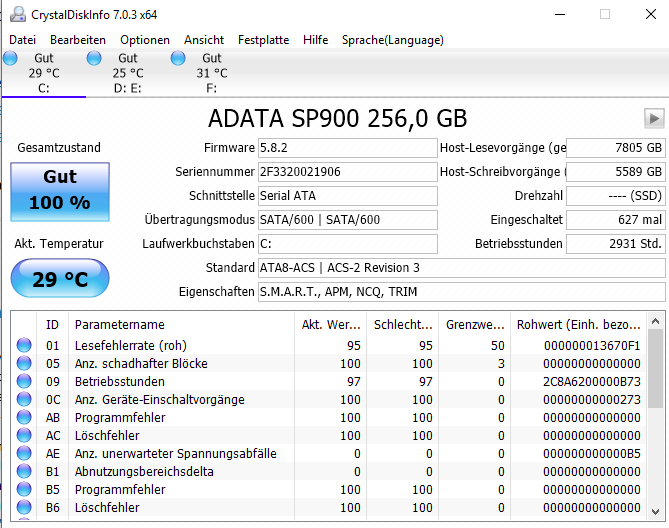Click status orb for Anz. schadhafter Blöcke row
Image resolution: width=669 pixels, height=528 pixels.
point(24,363)
